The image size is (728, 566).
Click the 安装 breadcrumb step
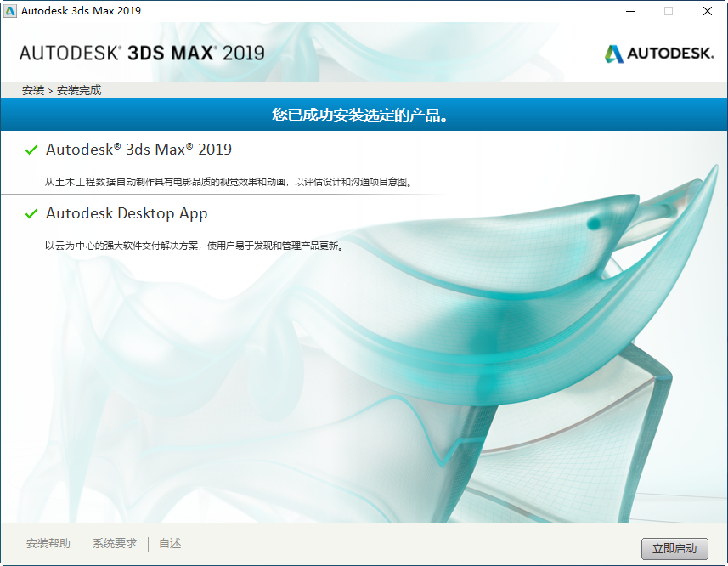[x=33, y=90]
